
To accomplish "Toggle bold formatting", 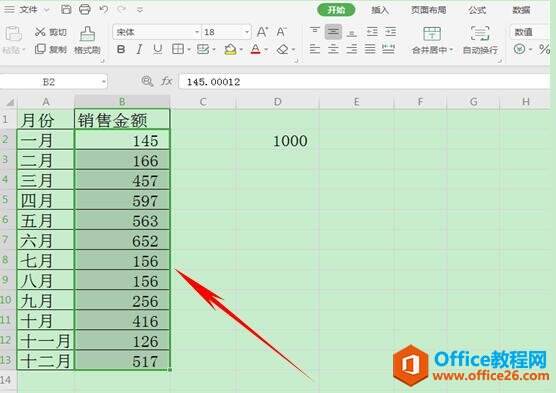I will [121, 49].
